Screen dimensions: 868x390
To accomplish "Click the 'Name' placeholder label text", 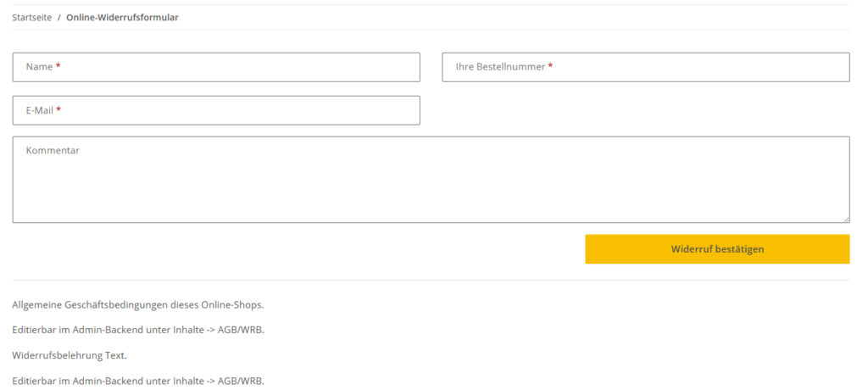I will click(x=39, y=67).
